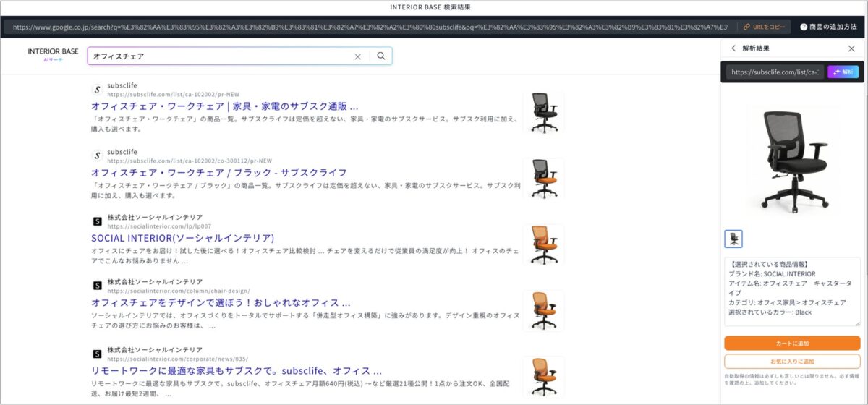Select the small chair thumbnail in analysis panel
The image size is (868, 405).
click(733, 239)
